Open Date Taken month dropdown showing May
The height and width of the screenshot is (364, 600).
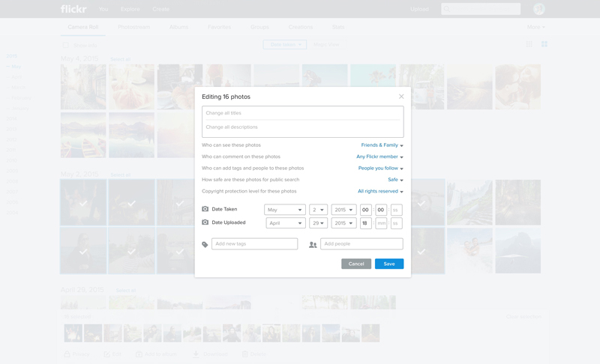(285, 210)
